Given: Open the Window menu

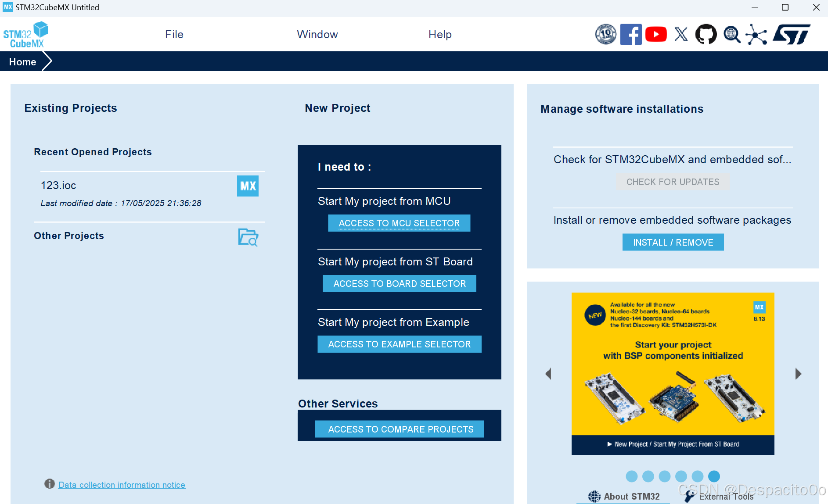Looking at the screenshot, I should [x=317, y=34].
